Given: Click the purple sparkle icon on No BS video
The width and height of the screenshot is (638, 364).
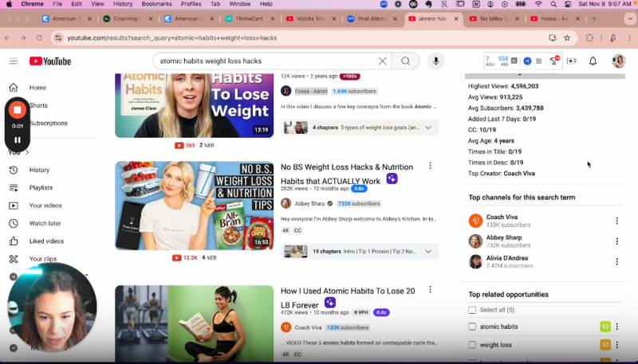Looking at the screenshot, I should 392,178.
